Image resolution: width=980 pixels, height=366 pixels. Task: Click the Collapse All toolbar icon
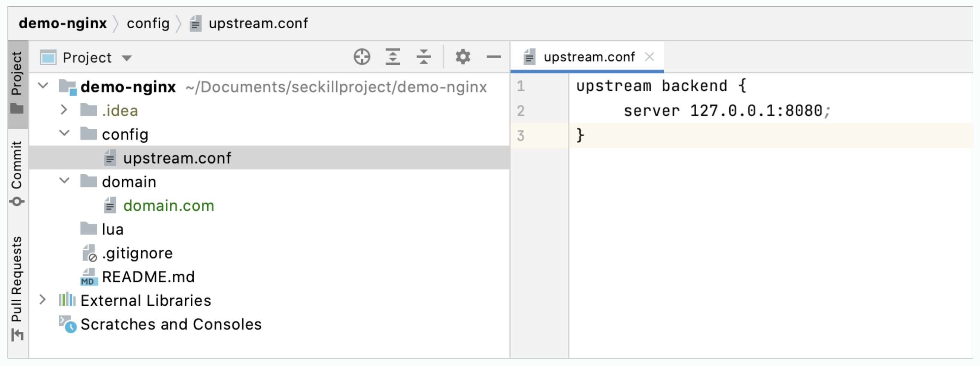(x=423, y=57)
